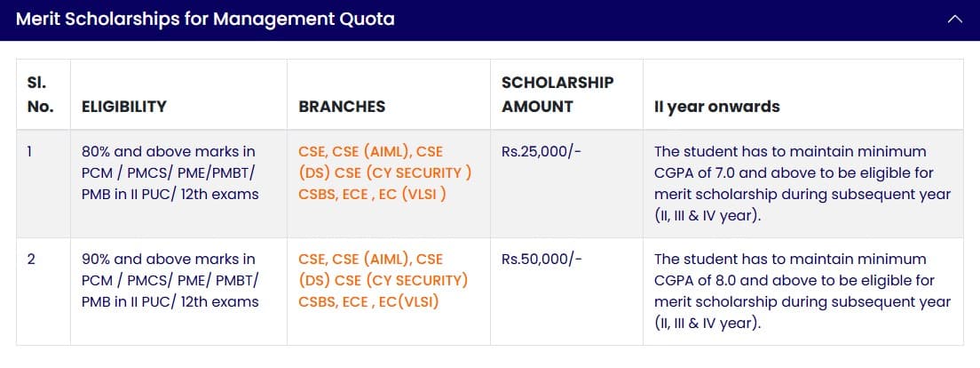Click the Rs.25,000/- scholarship amount

(541, 151)
